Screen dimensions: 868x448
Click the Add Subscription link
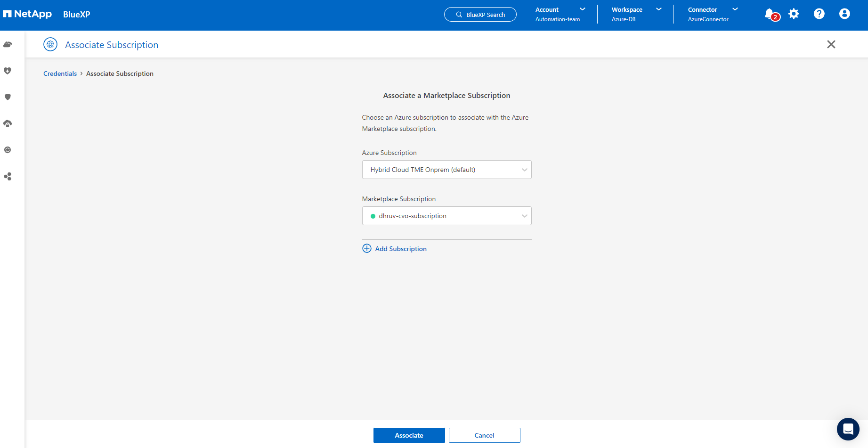(x=400, y=249)
